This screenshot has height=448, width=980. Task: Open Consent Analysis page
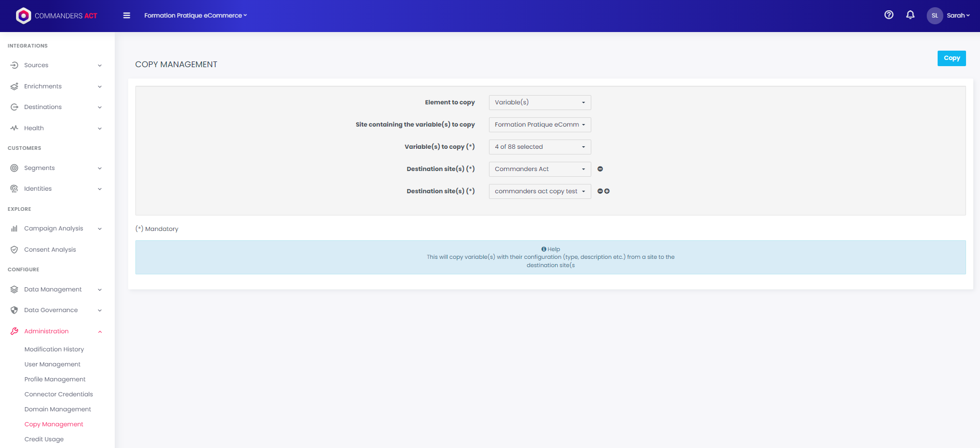pos(50,250)
